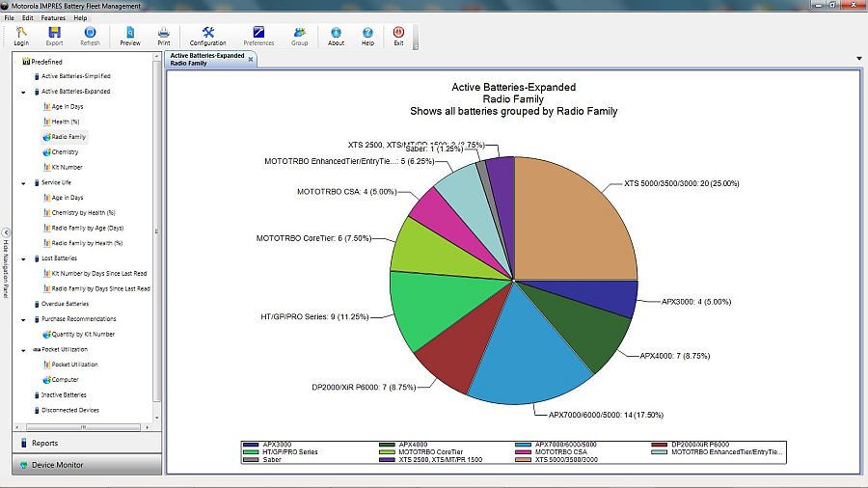Open the Help menu
The width and height of the screenshot is (868, 488).
point(80,17)
